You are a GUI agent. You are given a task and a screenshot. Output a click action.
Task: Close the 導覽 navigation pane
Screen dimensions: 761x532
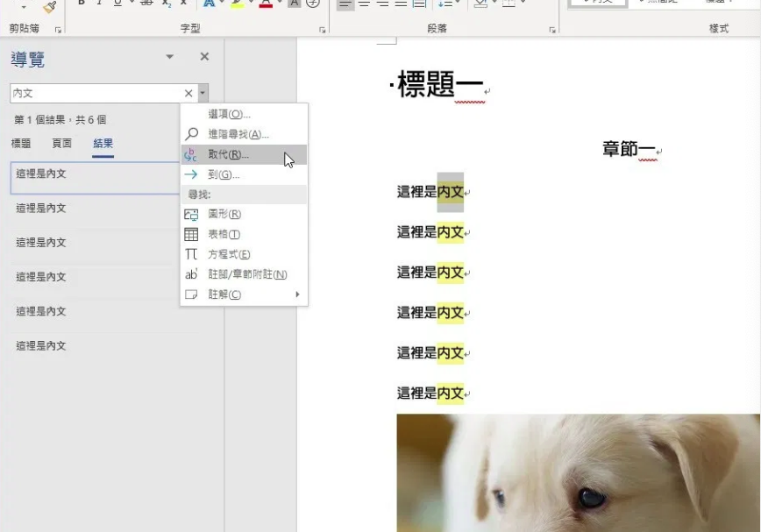(204, 57)
